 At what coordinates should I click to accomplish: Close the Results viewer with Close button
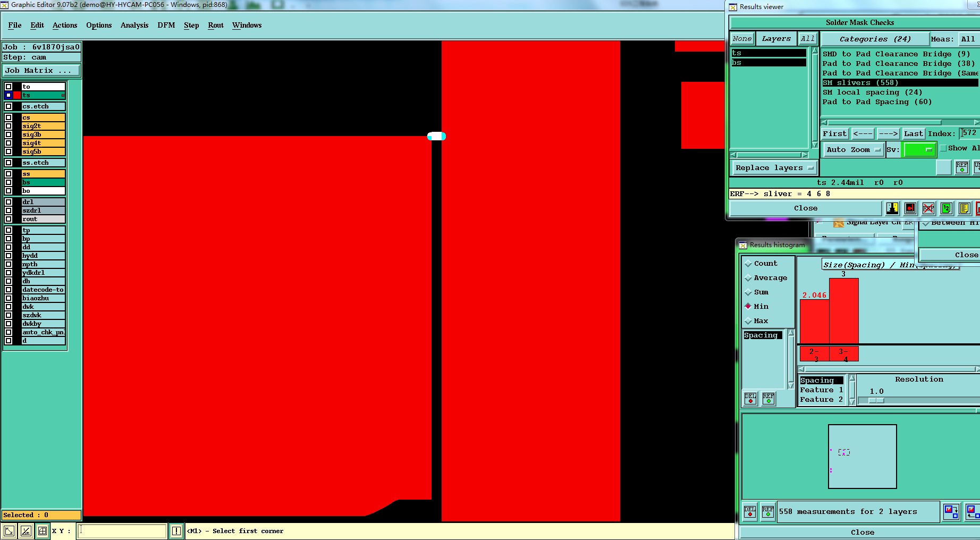pos(806,208)
